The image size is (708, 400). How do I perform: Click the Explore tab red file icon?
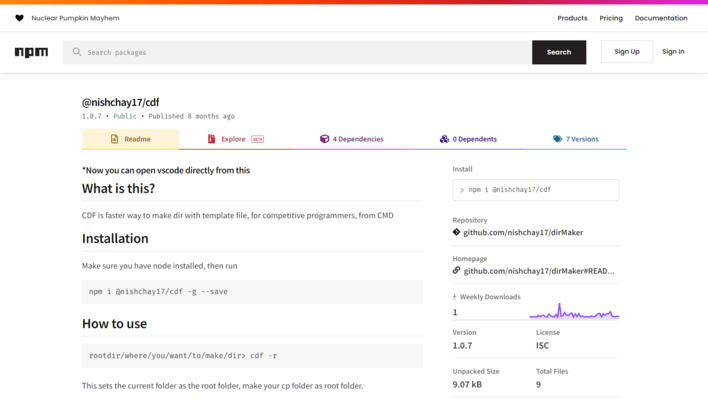click(211, 139)
